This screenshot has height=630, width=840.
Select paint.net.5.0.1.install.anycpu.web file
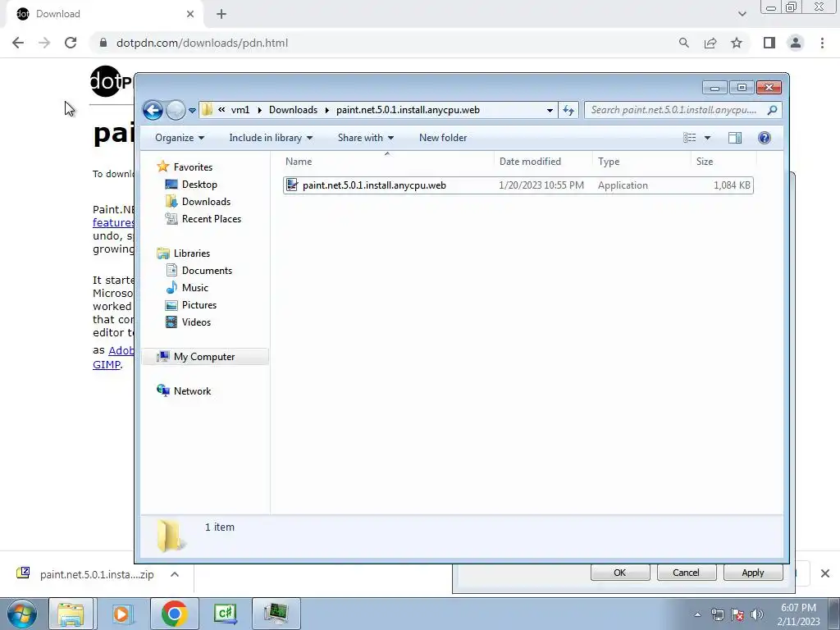(x=518, y=185)
